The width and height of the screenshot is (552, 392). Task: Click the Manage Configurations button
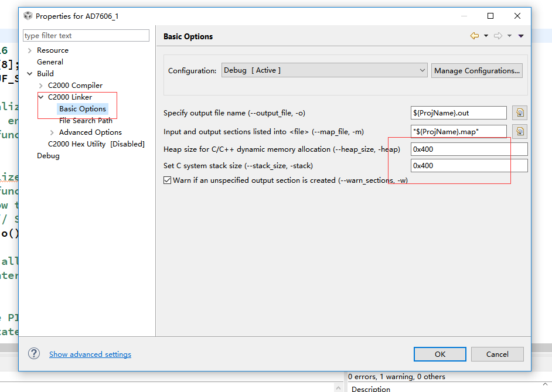[x=476, y=71]
